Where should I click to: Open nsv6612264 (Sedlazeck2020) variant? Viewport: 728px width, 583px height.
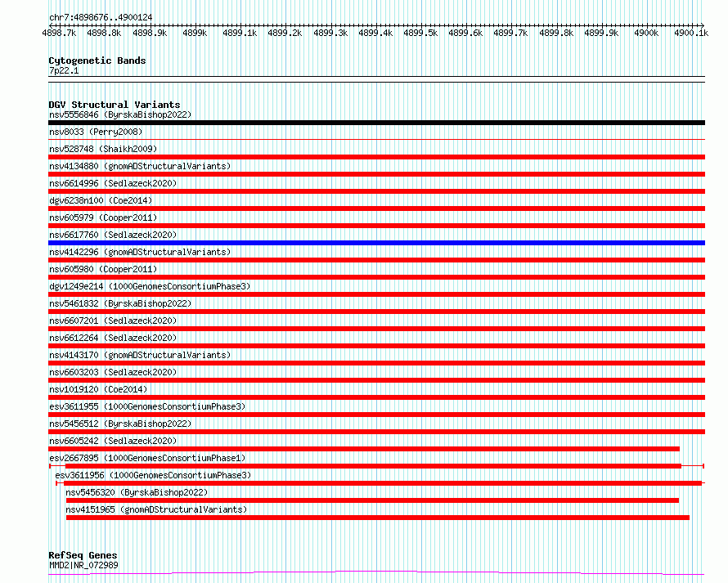[x=113, y=338]
